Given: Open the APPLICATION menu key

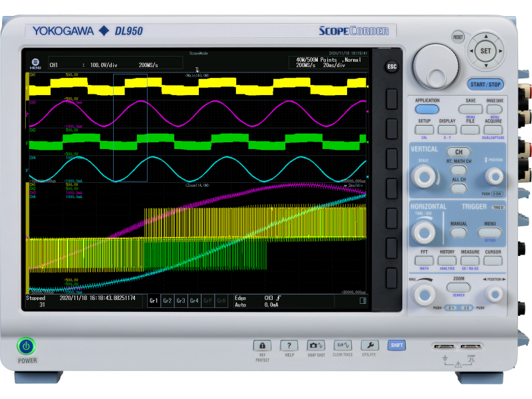Looking at the screenshot, I should [x=427, y=109].
